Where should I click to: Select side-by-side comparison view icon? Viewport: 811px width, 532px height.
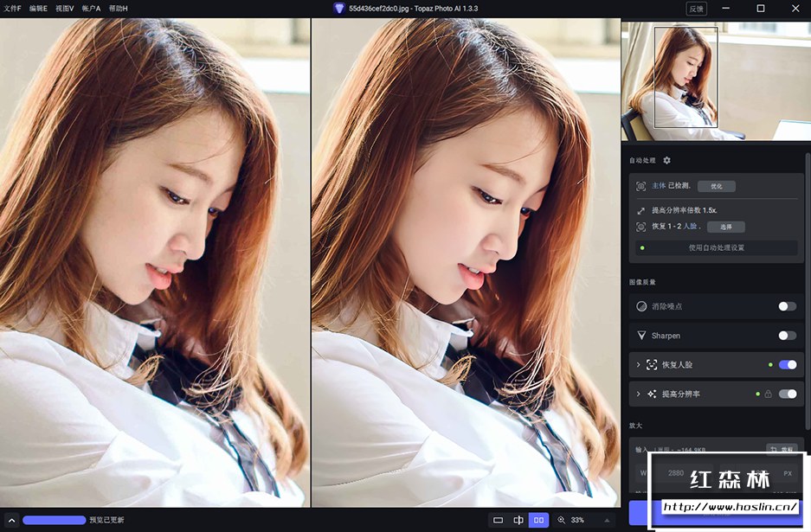pos(538,520)
